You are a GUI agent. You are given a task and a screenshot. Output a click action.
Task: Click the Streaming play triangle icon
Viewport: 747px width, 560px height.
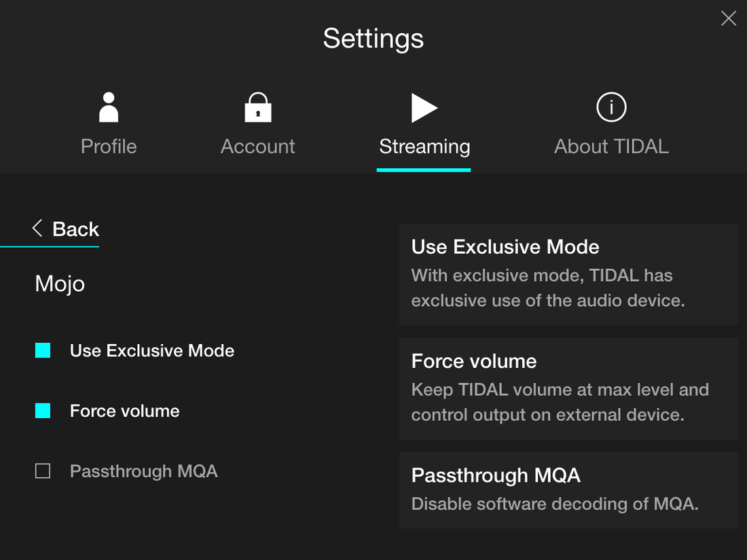tap(424, 107)
